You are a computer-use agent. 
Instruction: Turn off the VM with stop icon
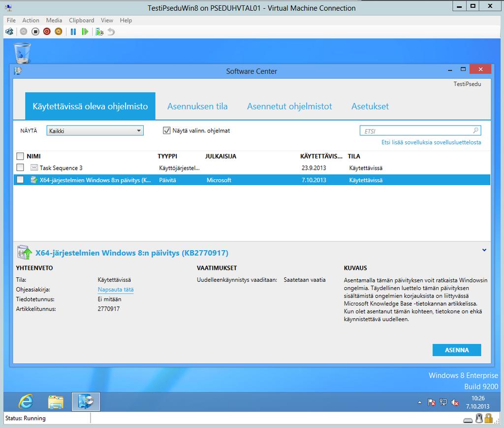[35, 32]
